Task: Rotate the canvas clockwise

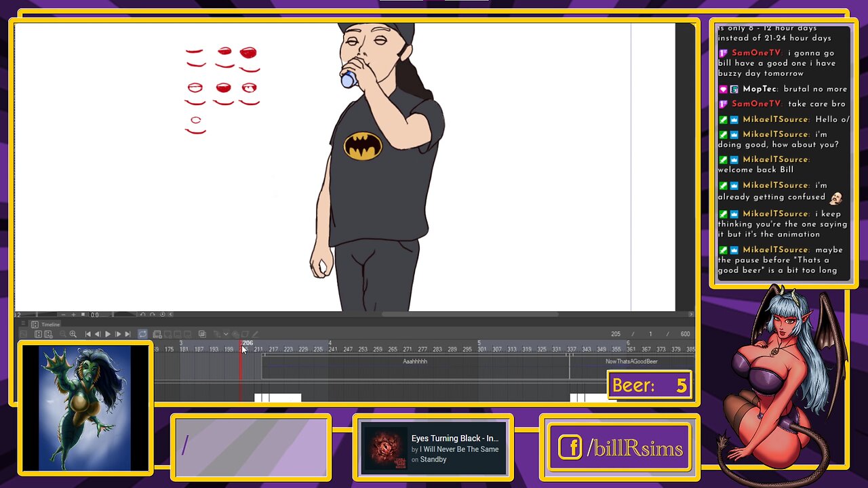Action: click(153, 314)
